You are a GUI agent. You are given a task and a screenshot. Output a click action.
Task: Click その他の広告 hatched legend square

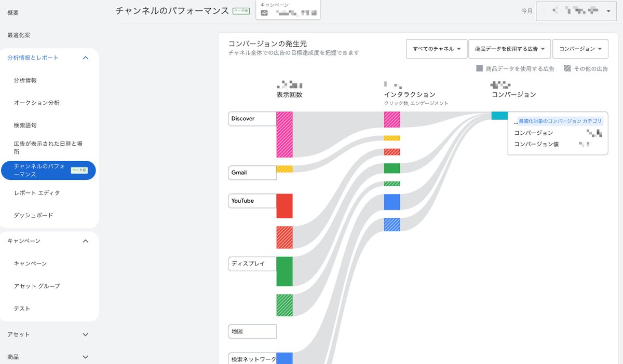pyautogui.click(x=568, y=68)
